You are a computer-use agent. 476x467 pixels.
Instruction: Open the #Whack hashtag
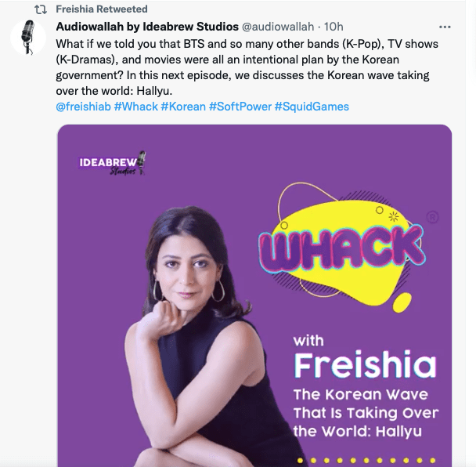[x=135, y=106]
